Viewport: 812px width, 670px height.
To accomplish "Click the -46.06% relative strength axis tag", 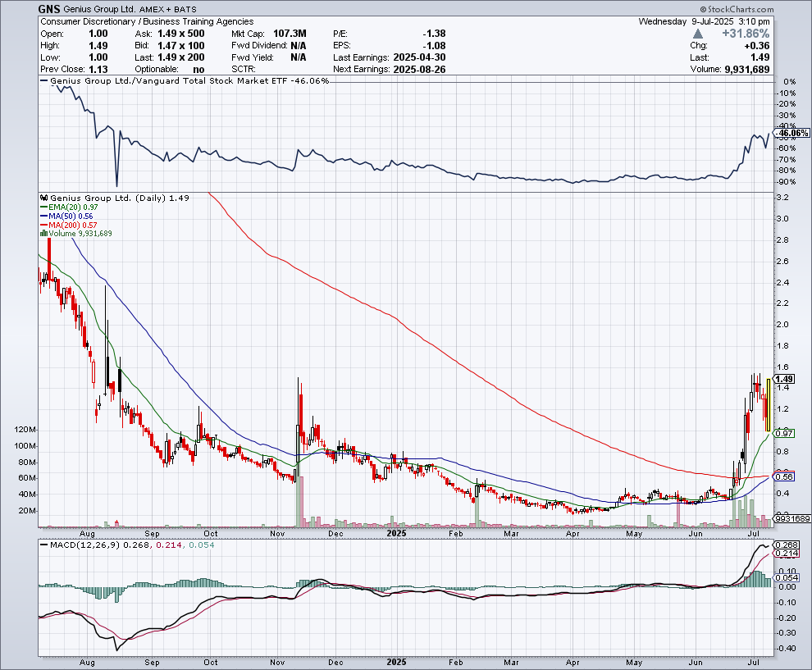I will tap(793, 133).
